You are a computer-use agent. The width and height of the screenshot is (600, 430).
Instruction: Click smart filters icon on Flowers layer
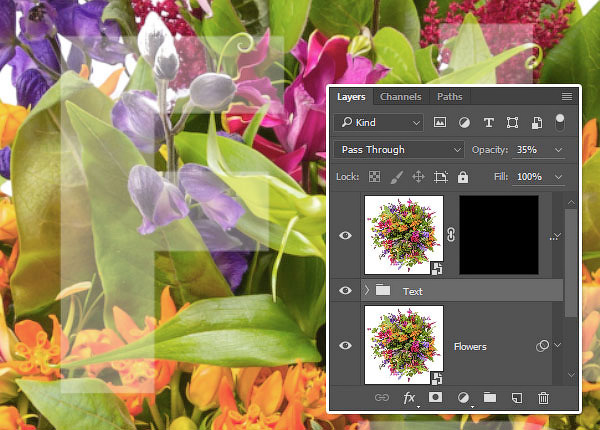click(x=542, y=346)
